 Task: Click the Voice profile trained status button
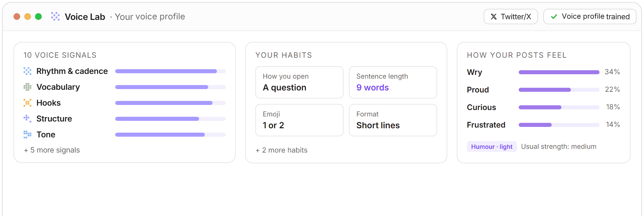[590, 17]
